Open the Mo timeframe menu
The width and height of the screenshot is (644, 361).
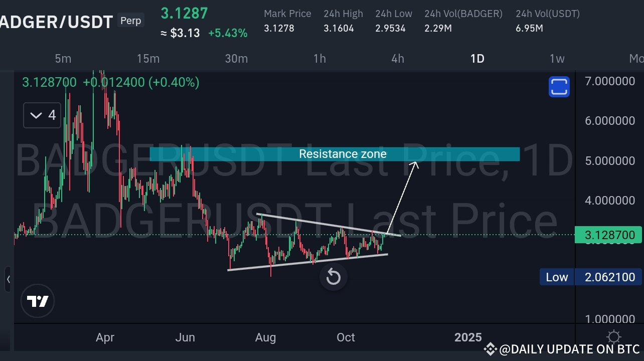[636, 59]
